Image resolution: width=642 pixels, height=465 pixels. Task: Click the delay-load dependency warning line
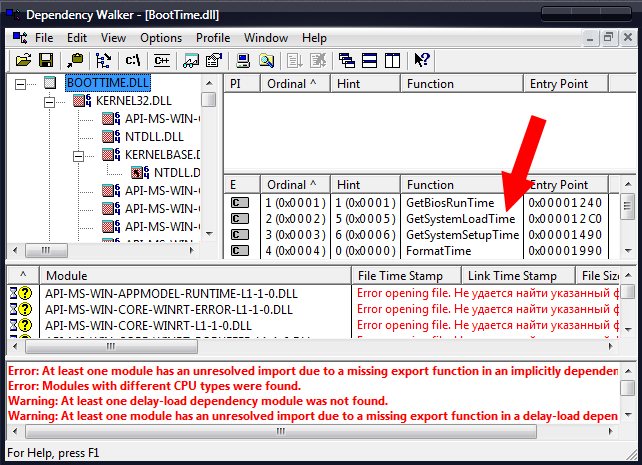(198, 401)
